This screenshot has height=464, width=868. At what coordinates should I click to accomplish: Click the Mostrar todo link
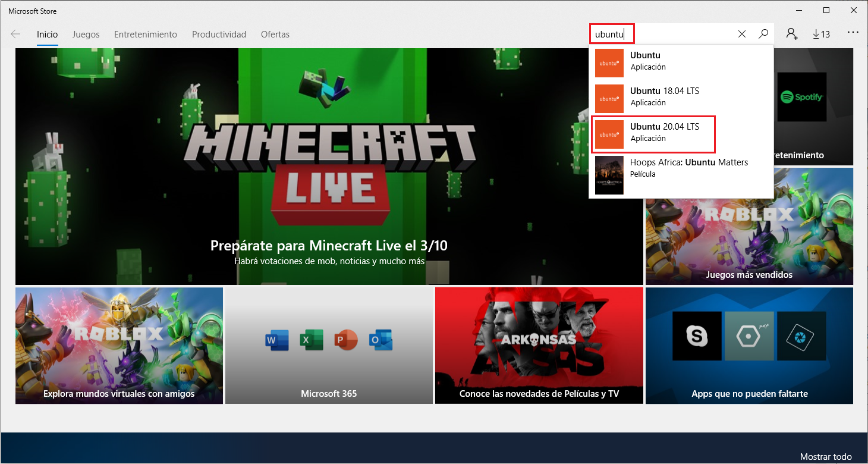point(825,457)
